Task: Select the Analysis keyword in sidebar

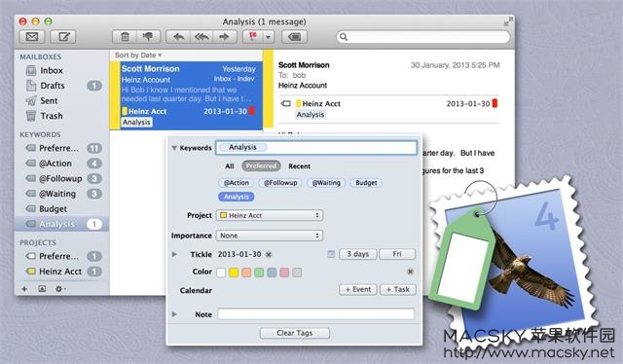Action: 61,224
